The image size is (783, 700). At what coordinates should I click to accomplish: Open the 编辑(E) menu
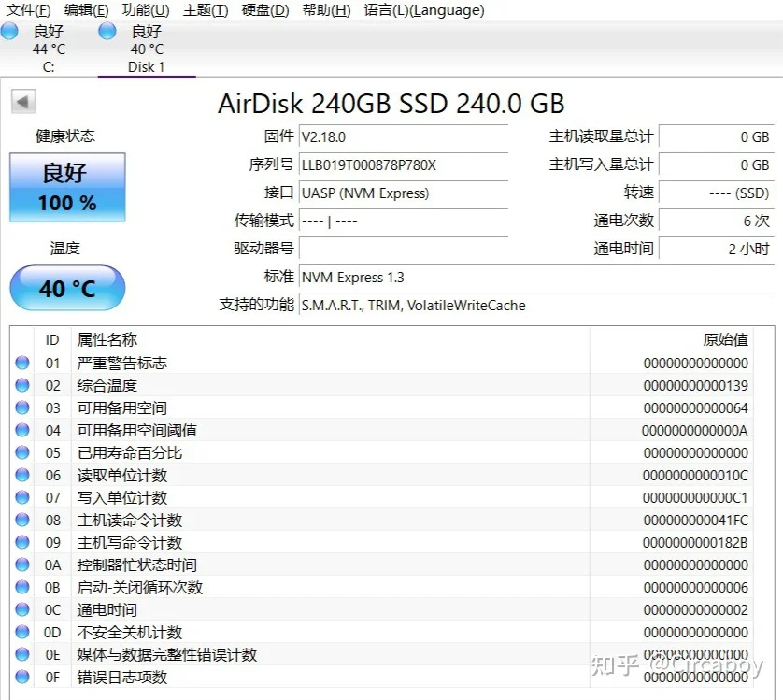tap(86, 9)
